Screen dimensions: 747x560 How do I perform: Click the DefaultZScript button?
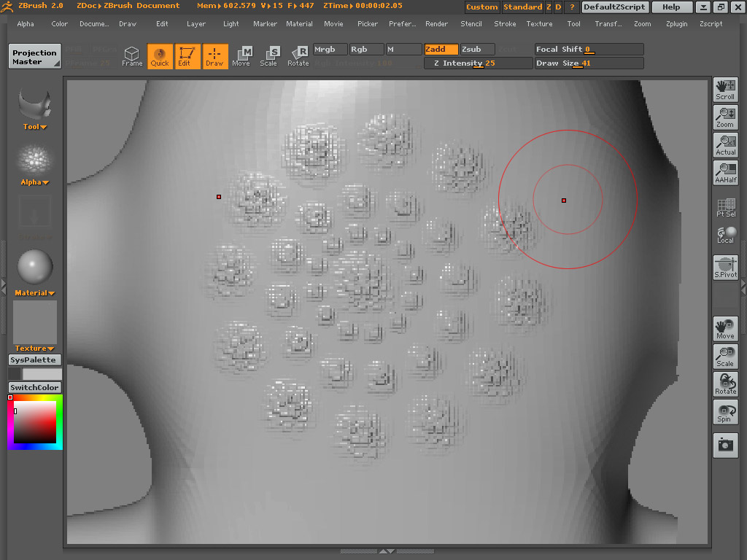pyautogui.click(x=614, y=7)
